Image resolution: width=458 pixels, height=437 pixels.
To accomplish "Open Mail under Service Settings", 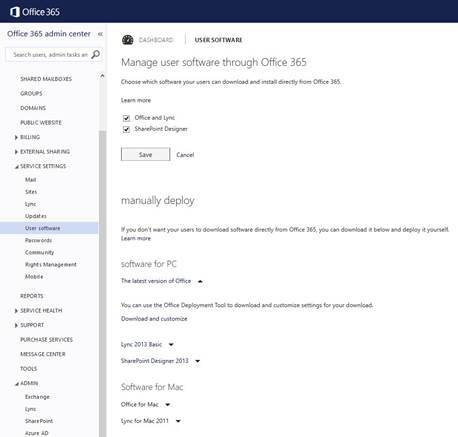I will [30, 180].
